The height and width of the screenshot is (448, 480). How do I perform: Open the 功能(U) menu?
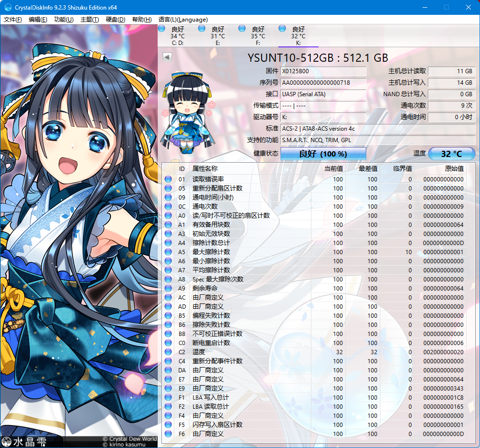[64, 20]
